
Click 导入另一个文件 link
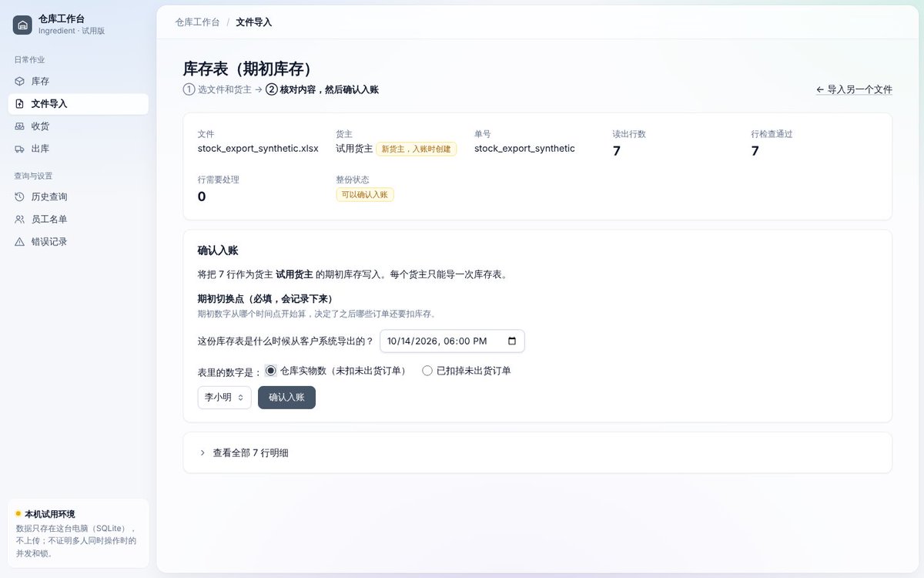click(854, 89)
